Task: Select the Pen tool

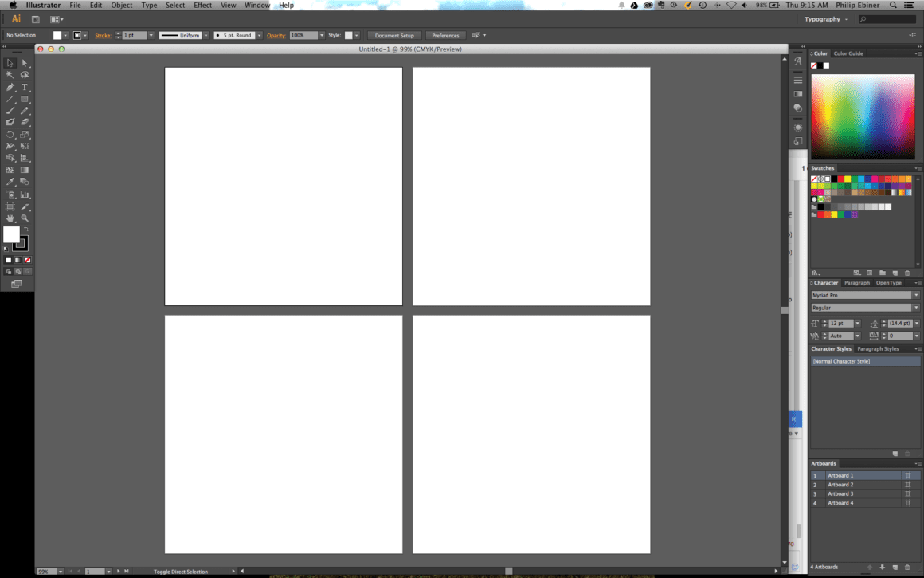Action: [10, 87]
